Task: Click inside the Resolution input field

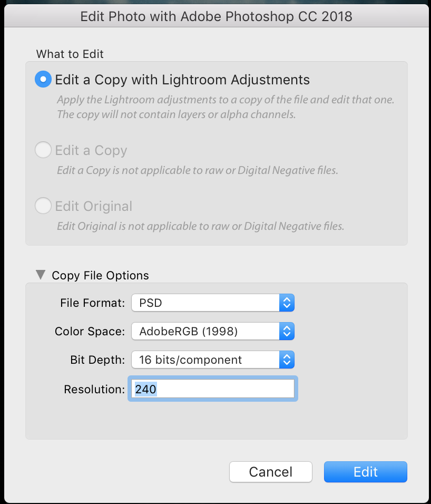Action: coord(212,389)
